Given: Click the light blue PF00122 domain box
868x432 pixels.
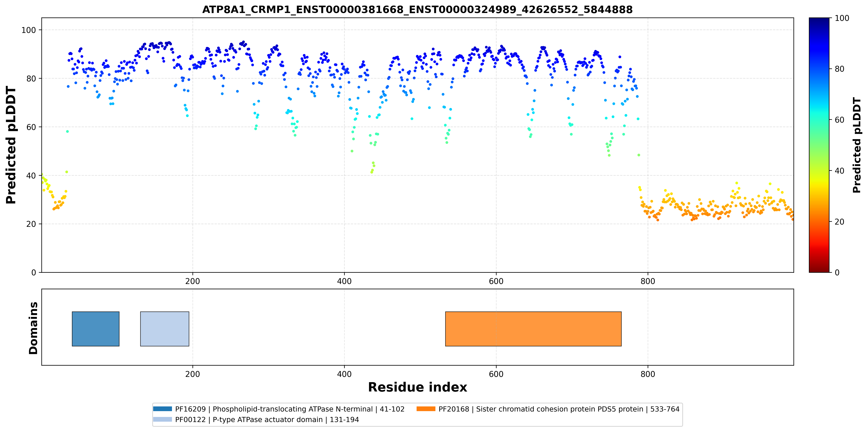Looking at the screenshot, I should pos(165,329).
